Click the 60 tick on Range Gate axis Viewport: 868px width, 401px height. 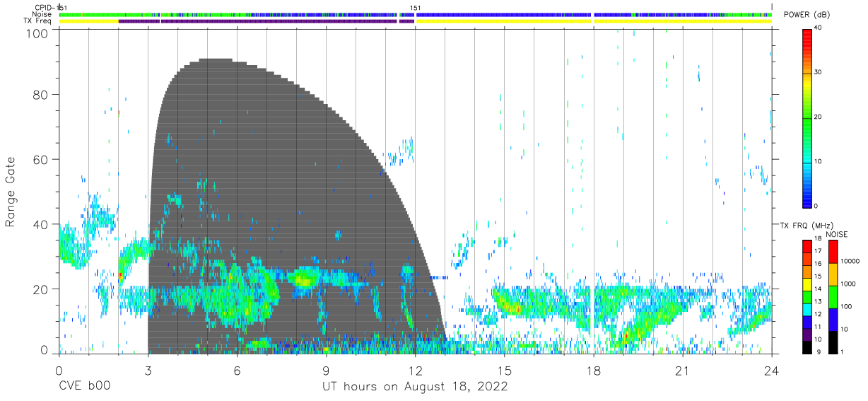[41, 159]
